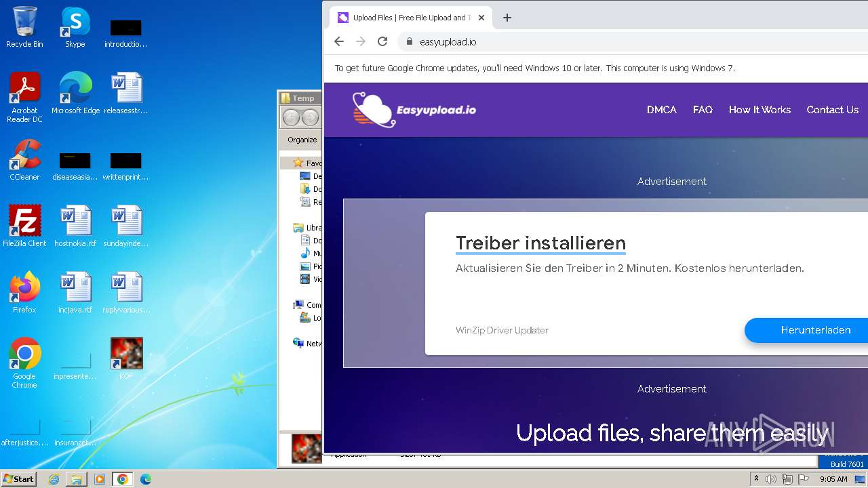Open hostnokia.rtf document icon
This screenshot has width=868, height=488.
[x=75, y=226]
